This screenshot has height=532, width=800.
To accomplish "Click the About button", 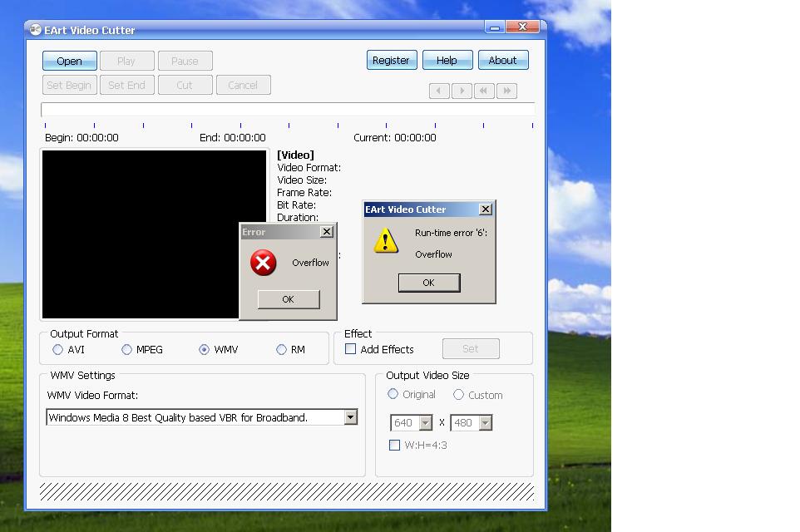I will 503,60.
